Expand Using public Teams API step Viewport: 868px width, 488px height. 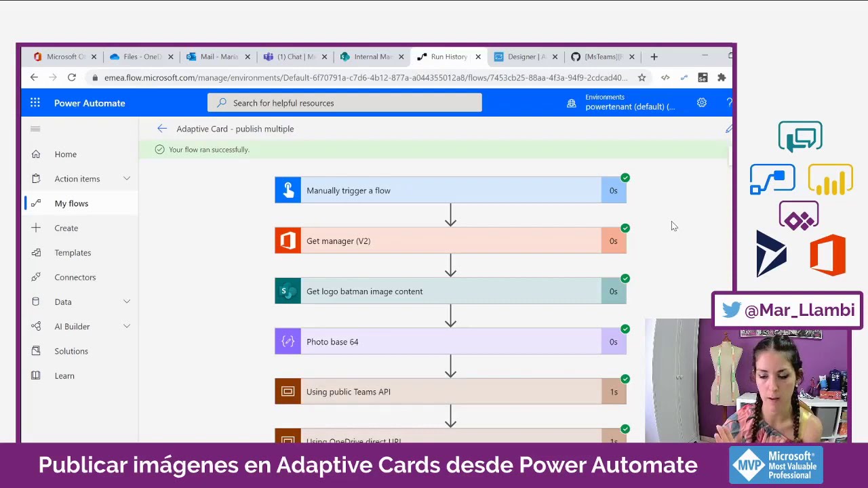(x=450, y=392)
